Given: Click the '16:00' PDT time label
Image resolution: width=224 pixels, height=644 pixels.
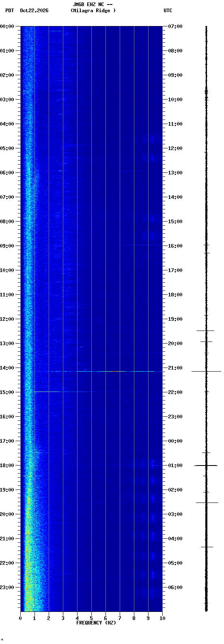Looking at the screenshot, I should 7,417.
